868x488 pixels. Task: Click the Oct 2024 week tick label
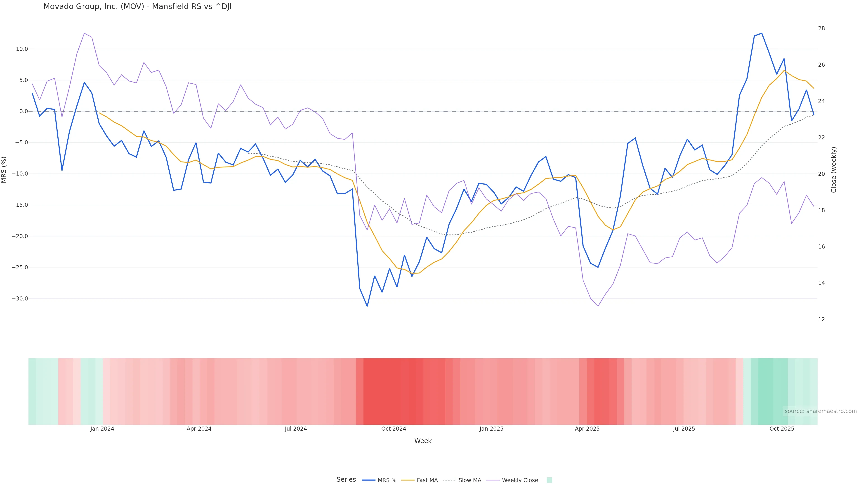394,429
